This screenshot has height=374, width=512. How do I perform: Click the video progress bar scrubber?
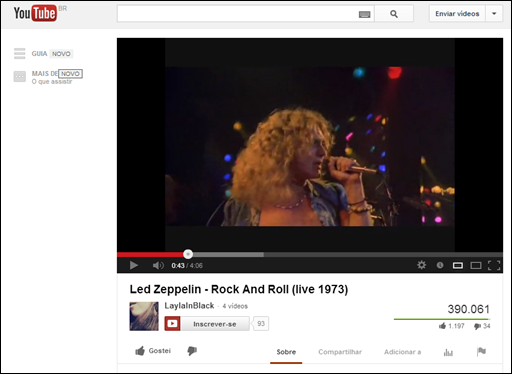coord(188,254)
